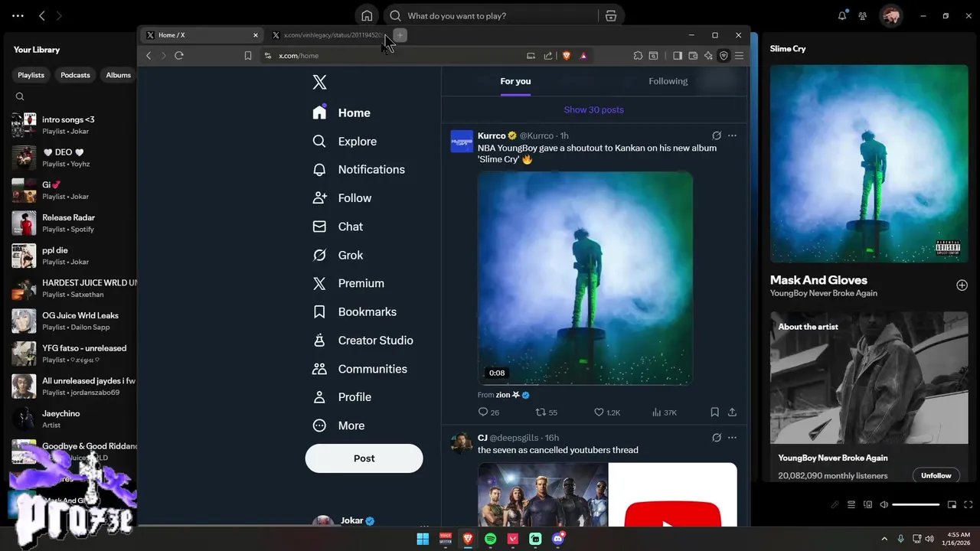Click Unfollow for YoungBoy Never Broke Again

(x=936, y=475)
